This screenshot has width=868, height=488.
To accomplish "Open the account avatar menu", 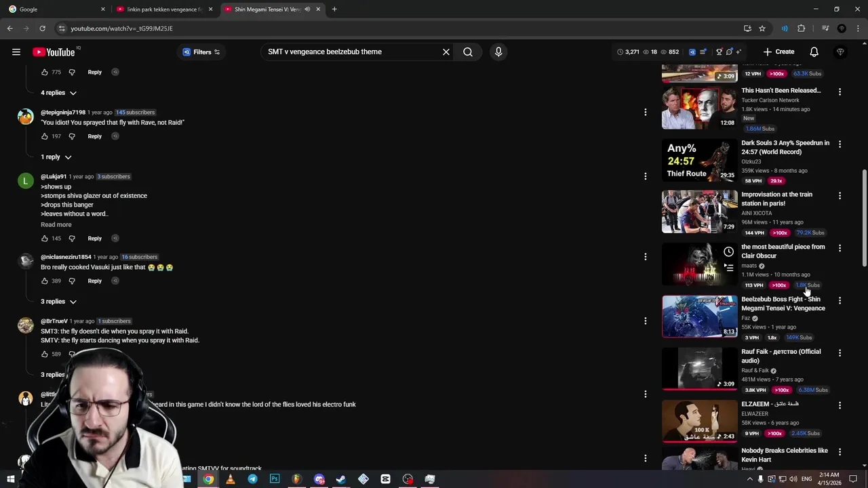I will coord(840,52).
